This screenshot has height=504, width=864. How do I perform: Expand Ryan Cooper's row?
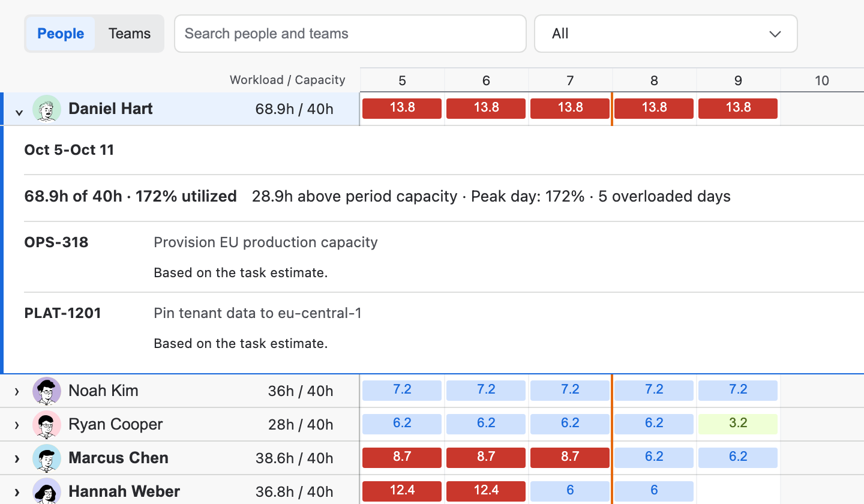[x=17, y=425]
